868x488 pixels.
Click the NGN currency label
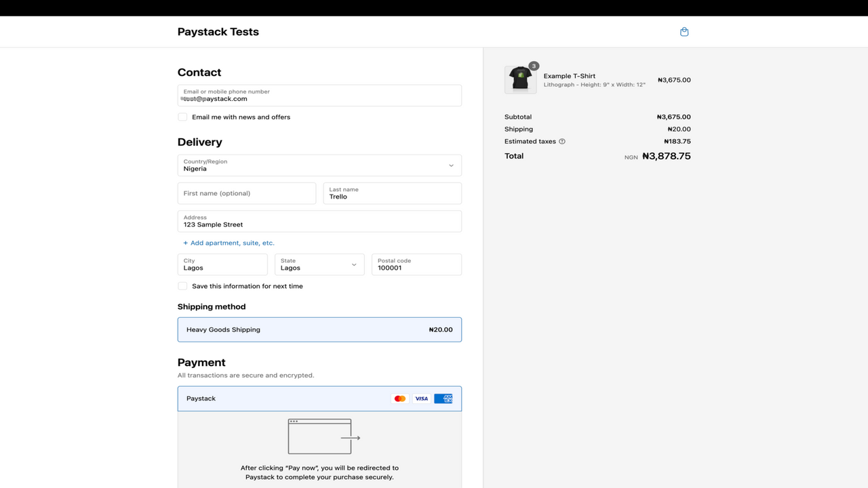coord(631,157)
